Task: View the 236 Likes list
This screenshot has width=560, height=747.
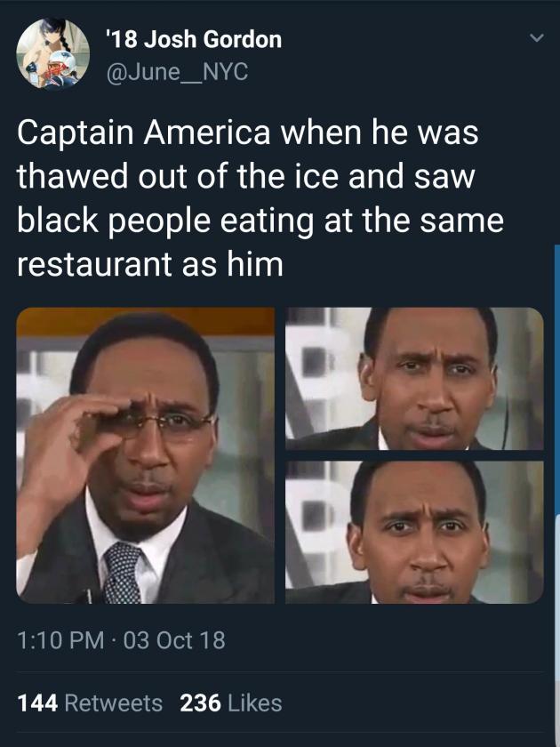Action: (x=231, y=703)
